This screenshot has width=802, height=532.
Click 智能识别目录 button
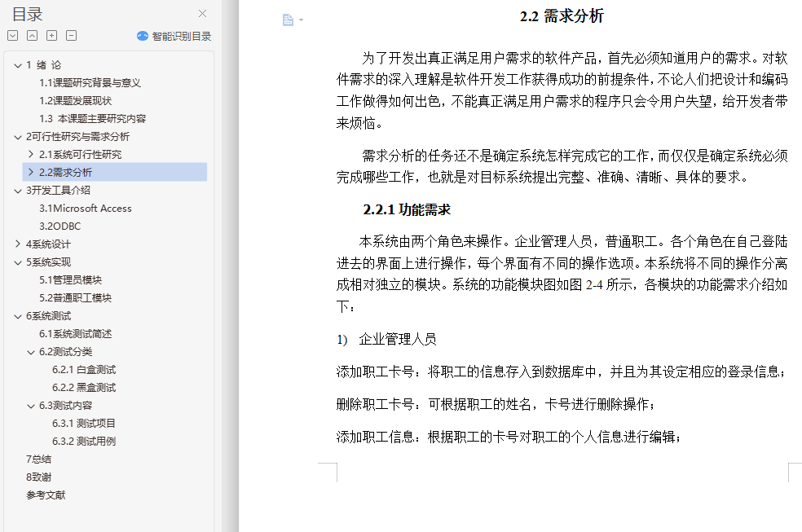click(x=174, y=36)
